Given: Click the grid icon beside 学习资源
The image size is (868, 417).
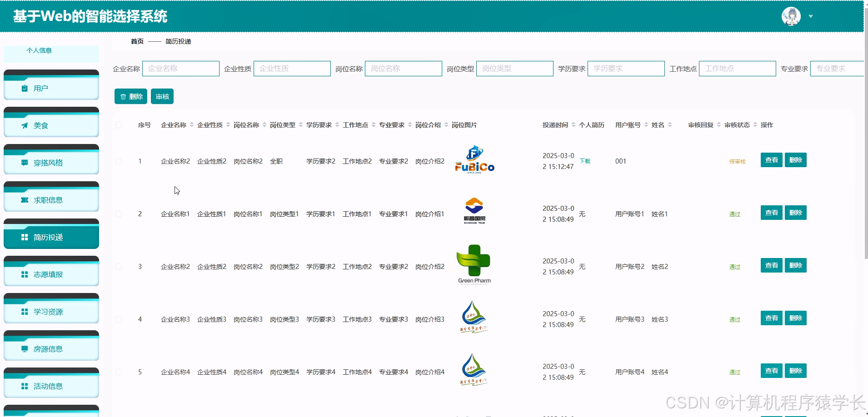Looking at the screenshot, I should (x=25, y=312).
